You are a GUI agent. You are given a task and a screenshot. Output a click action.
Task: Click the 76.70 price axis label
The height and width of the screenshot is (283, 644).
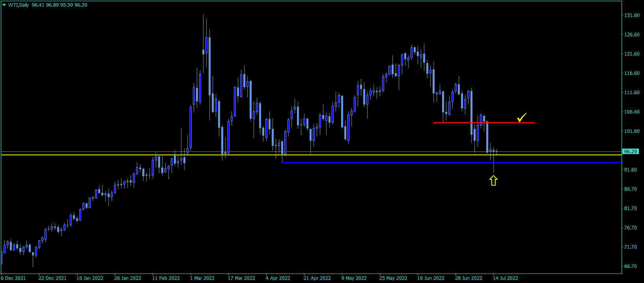point(631,228)
